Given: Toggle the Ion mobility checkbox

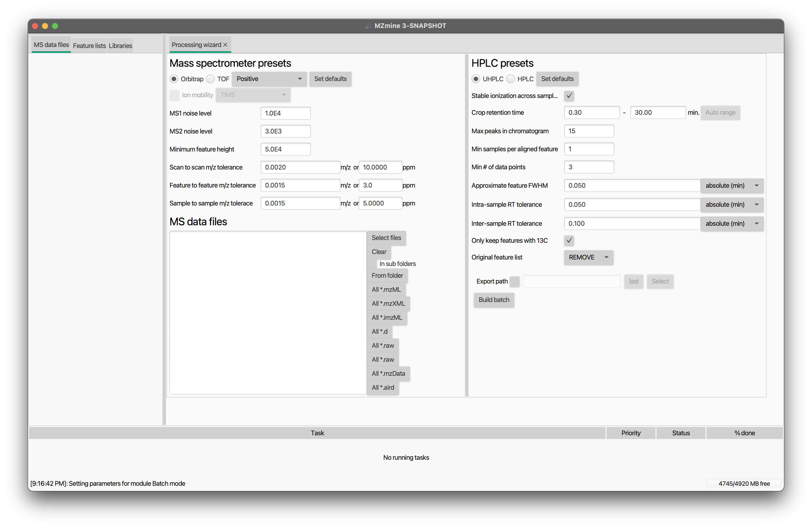Looking at the screenshot, I should pos(174,95).
